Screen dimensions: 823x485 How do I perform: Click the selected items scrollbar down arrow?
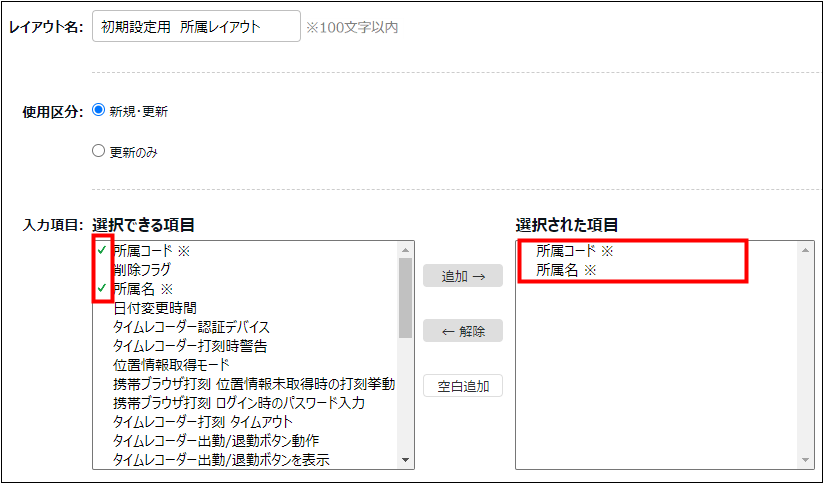tap(805, 459)
